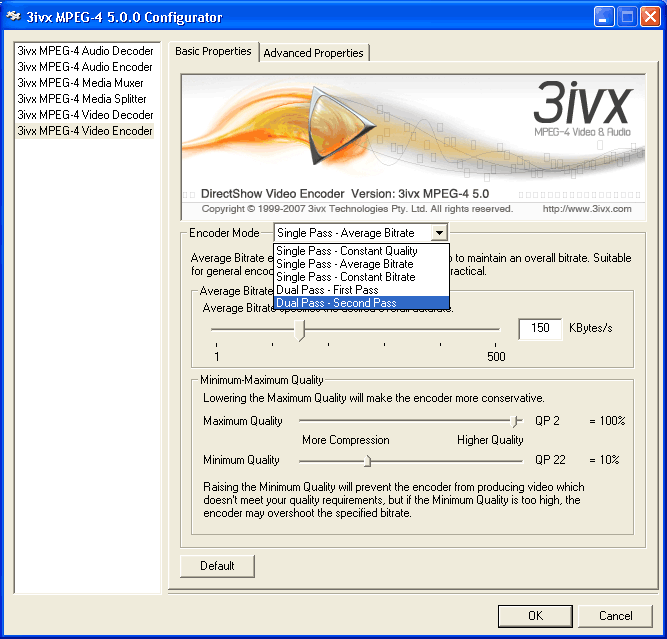667x639 pixels.
Task: Focus the 150 KBytes/s bitrate field
Action: pos(540,328)
